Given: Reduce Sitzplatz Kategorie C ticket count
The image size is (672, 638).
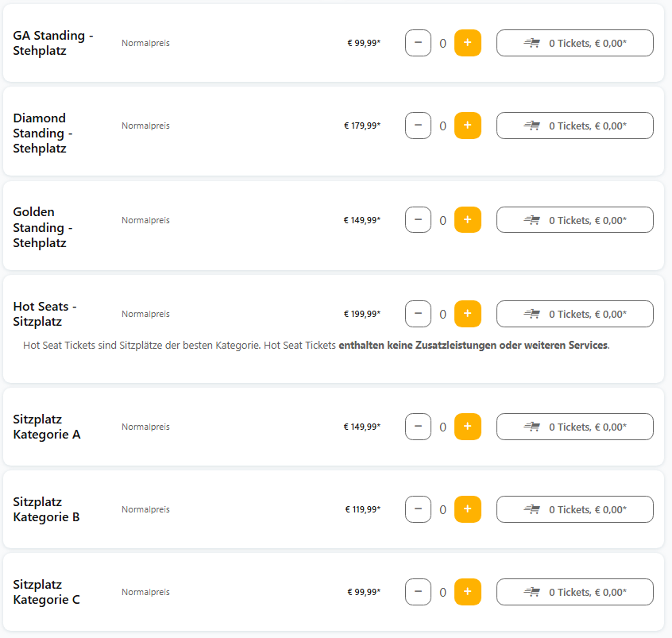Looking at the screenshot, I should pos(418,592).
